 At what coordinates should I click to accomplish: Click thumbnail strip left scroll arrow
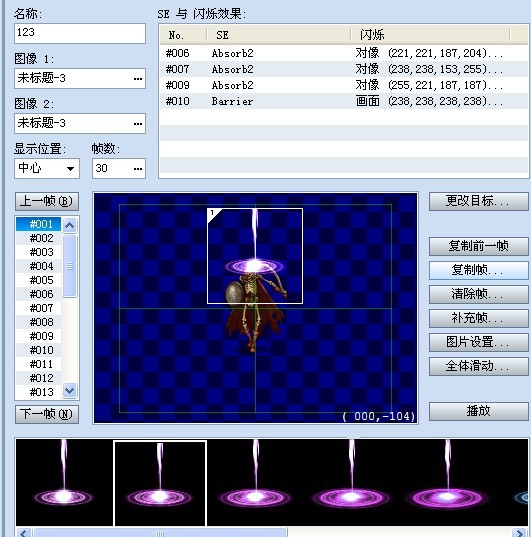(24, 533)
